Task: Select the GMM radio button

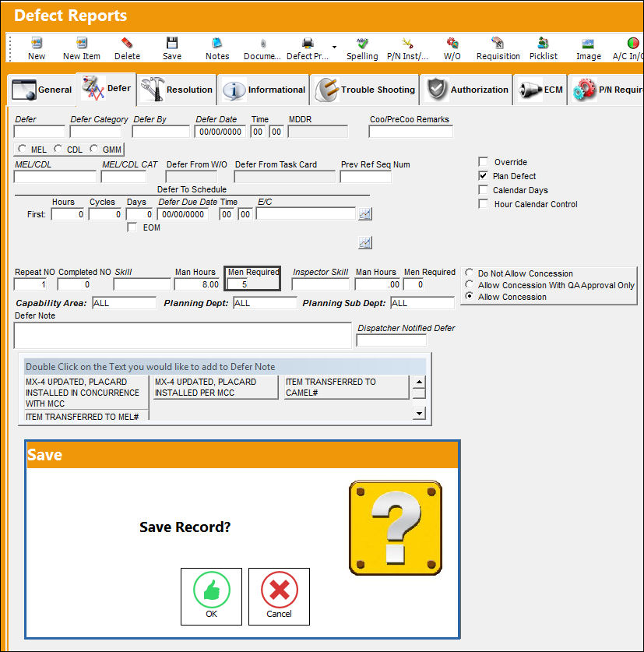Action: 94,149
